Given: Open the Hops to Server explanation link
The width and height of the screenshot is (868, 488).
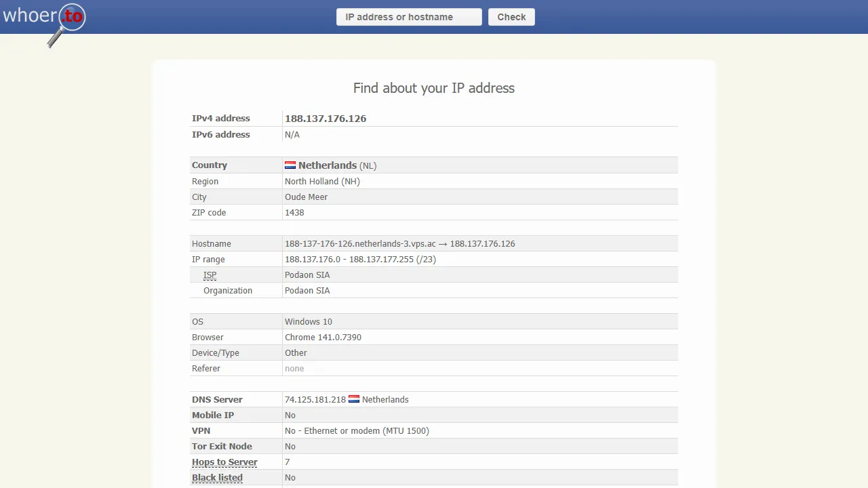Looking at the screenshot, I should pos(224,462).
